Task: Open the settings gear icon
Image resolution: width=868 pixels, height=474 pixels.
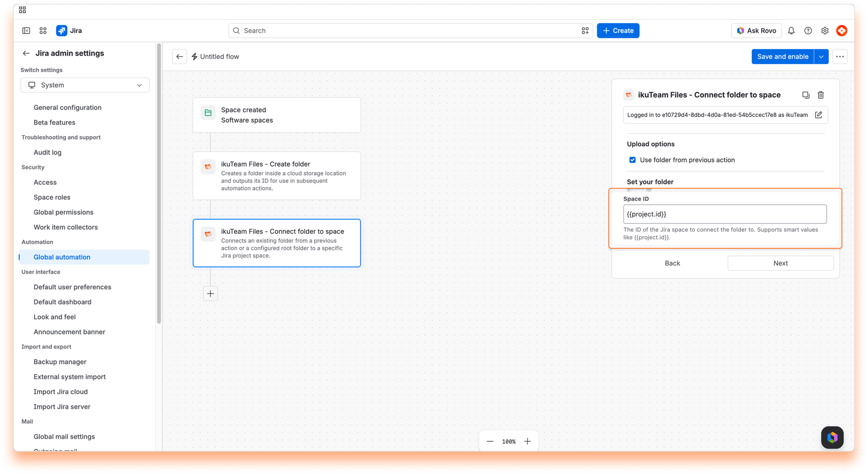Action: (x=825, y=31)
